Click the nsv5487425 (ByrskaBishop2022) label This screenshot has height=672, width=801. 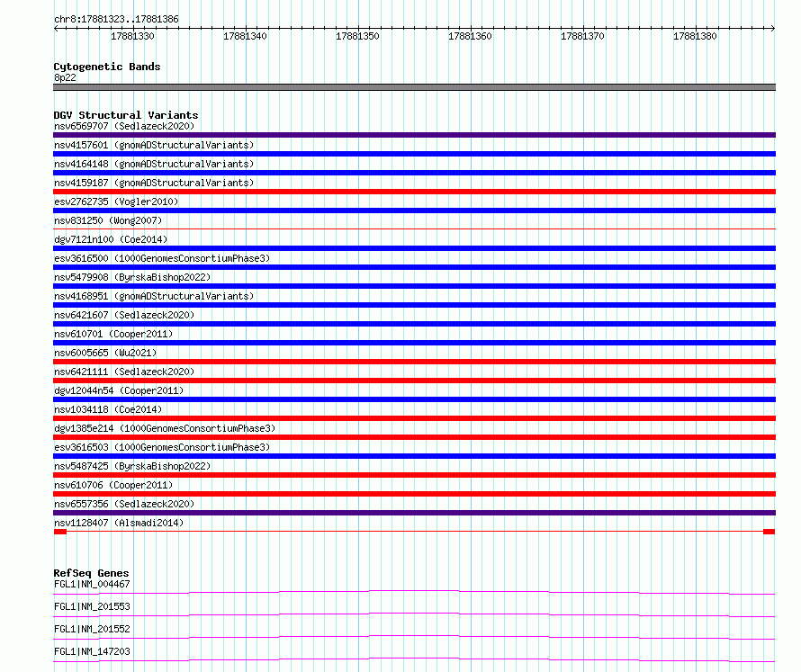coord(132,466)
